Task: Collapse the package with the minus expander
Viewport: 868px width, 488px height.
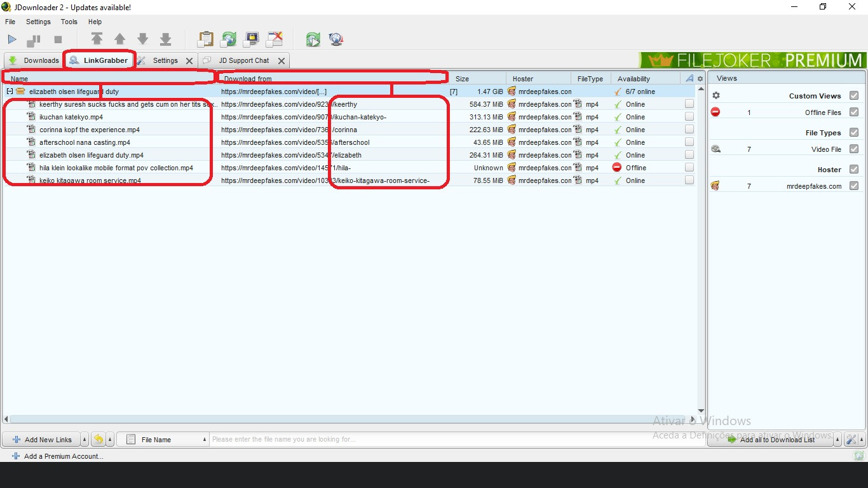Action: (10, 91)
